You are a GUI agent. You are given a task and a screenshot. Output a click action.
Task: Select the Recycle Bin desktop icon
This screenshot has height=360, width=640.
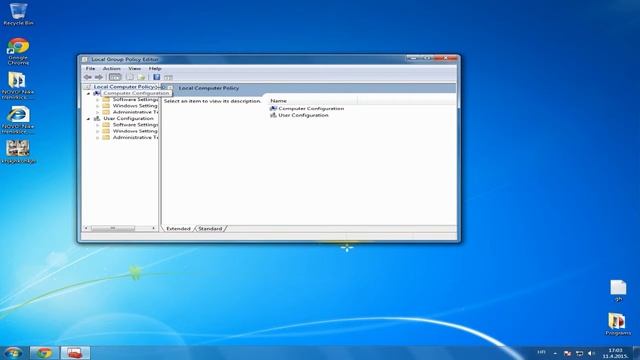click(x=18, y=14)
